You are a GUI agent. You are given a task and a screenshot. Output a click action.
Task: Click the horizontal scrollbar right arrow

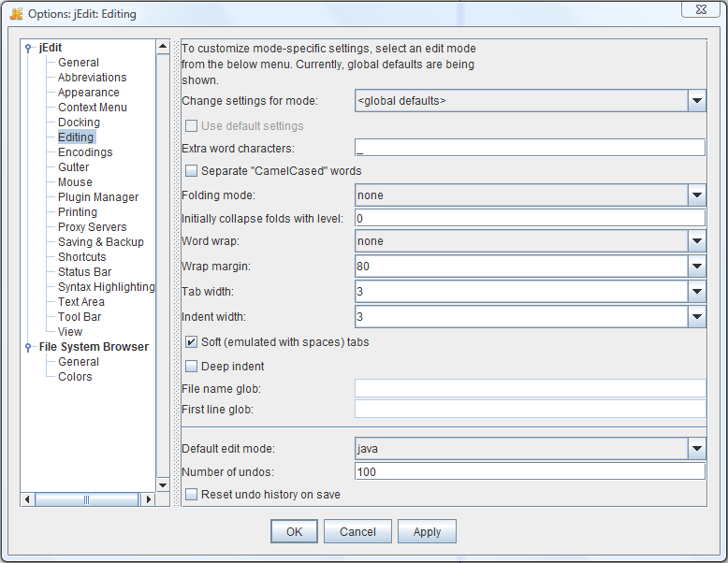tap(148, 499)
